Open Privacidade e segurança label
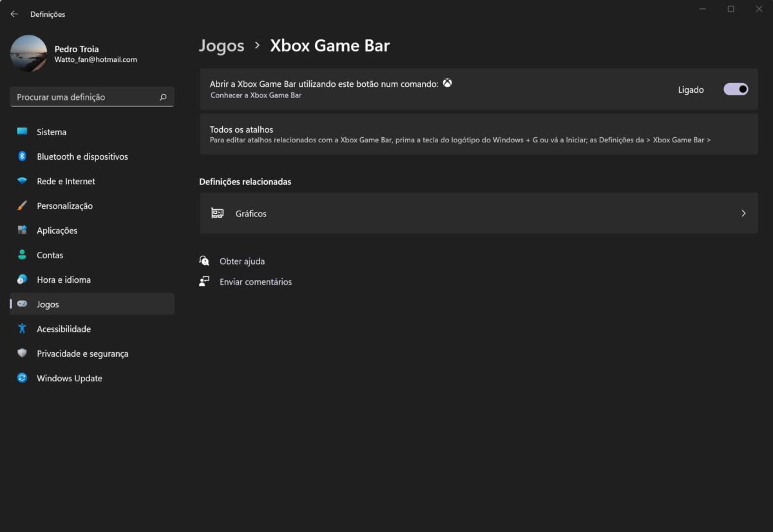Screen dimensions: 773x532 [82, 354]
